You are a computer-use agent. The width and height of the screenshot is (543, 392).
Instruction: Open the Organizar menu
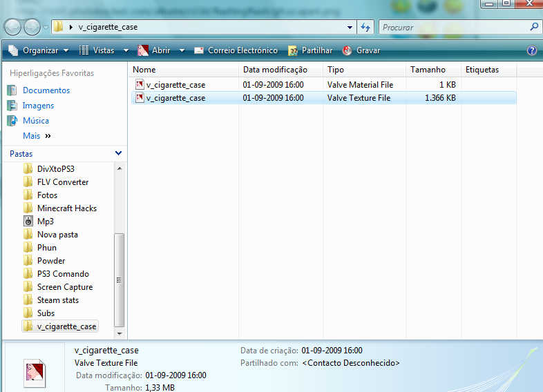pos(38,50)
